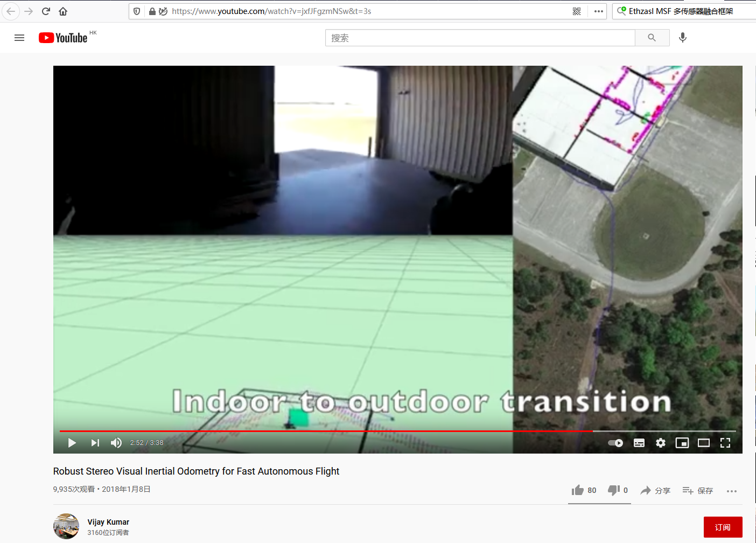Image resolution: width=756 pixels, height=543 pixels.
Task: Switch to theater mode
Action: (x=704, y=442)
